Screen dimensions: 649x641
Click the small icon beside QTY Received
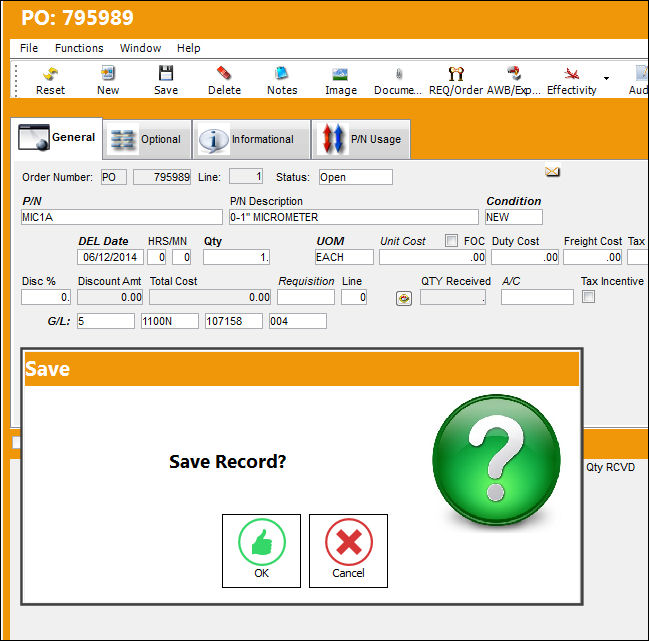click(404, 298)
